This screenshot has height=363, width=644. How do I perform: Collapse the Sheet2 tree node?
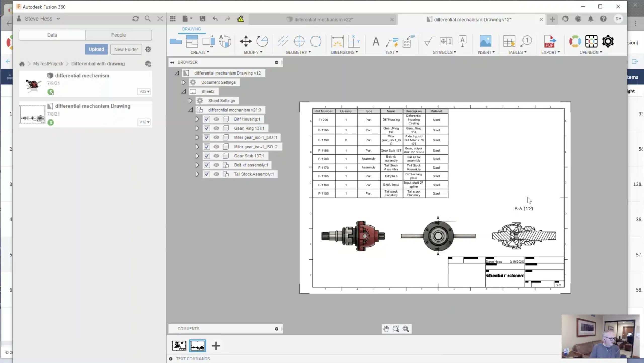click(x=184, y=92)
